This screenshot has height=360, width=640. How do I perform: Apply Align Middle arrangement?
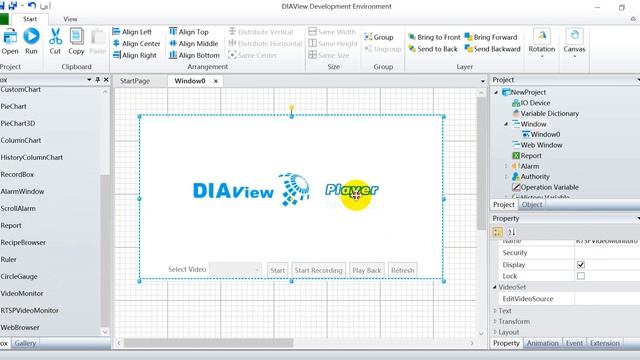click(193, 43)
